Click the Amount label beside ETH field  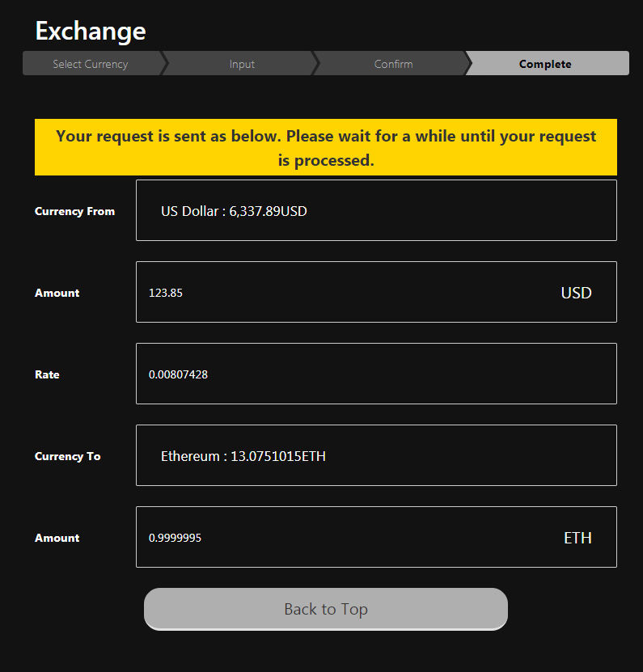[x=57, y=538]
